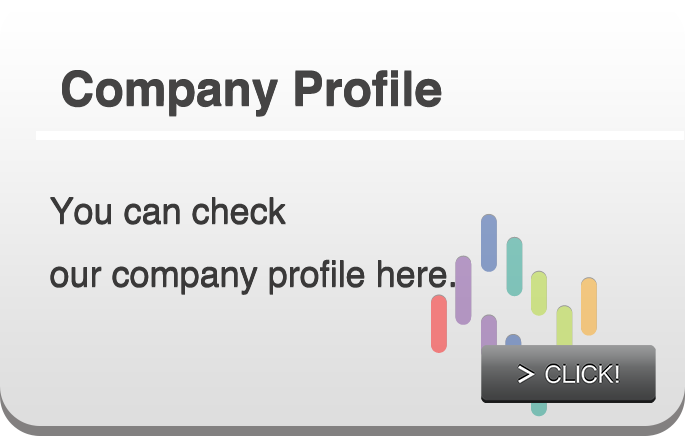Click the tall purple bar beside red bar
685x436 pixels.
coord(463,291)
